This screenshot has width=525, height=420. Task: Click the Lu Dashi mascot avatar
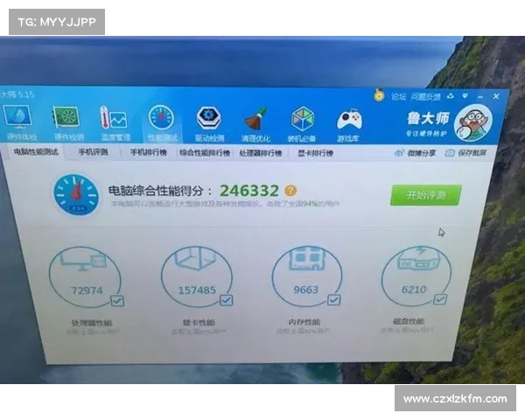(473, 122)
